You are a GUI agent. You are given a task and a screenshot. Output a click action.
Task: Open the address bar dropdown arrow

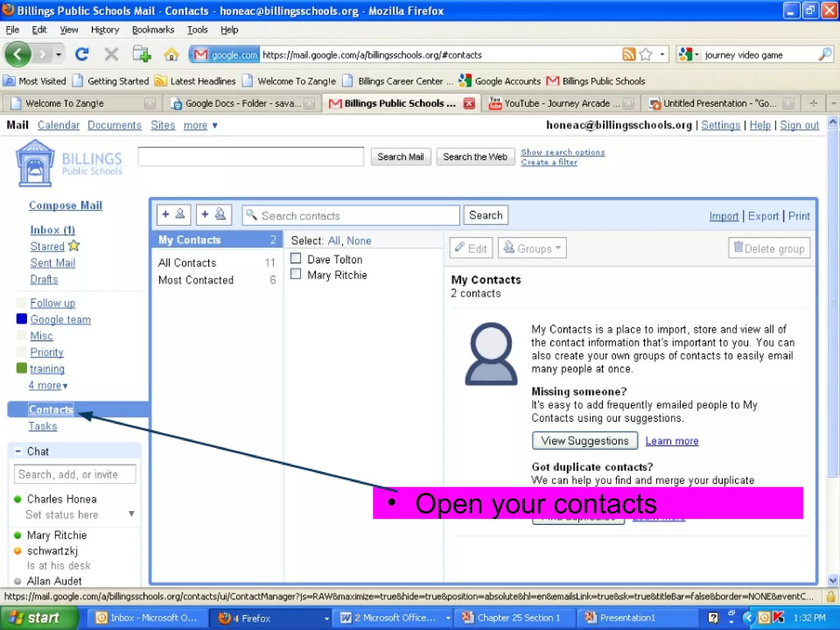pyautogui.click(x=662, y=54)
